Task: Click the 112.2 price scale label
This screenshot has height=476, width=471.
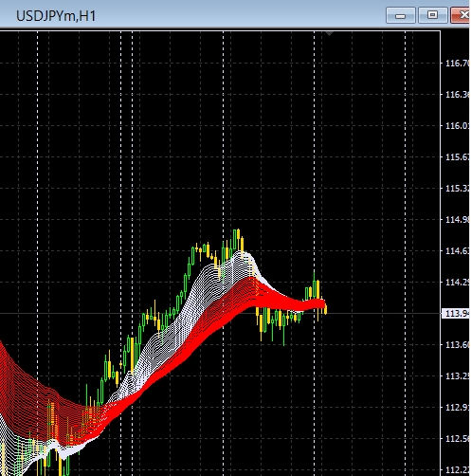Action: (458, 470)
